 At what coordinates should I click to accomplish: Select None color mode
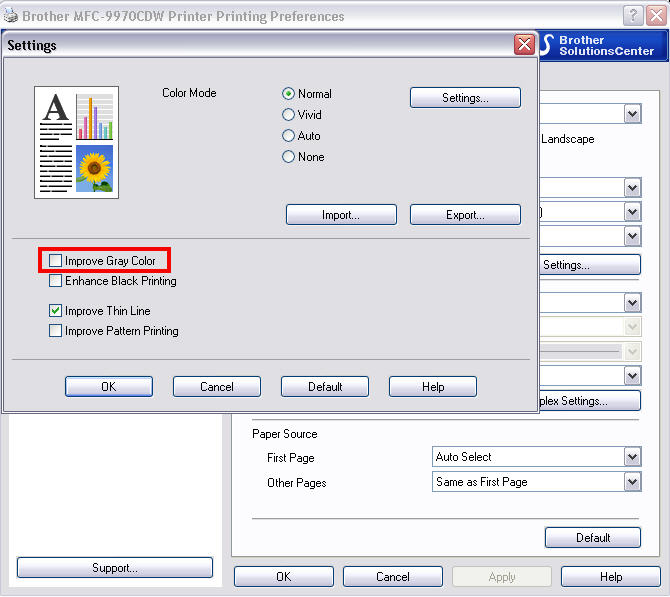coord(289,157)
